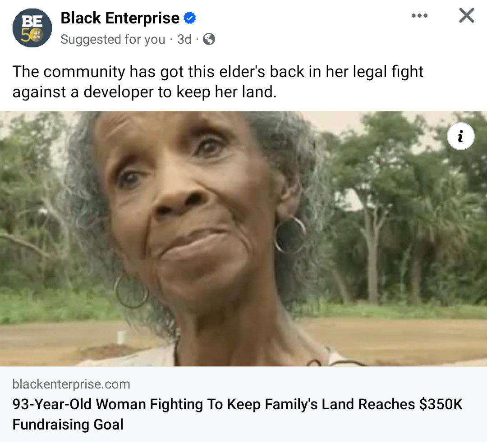The width and height of the screenshot is (487, 448).
Task: Click the 3d post timestamp
Action: click(184, 39)
